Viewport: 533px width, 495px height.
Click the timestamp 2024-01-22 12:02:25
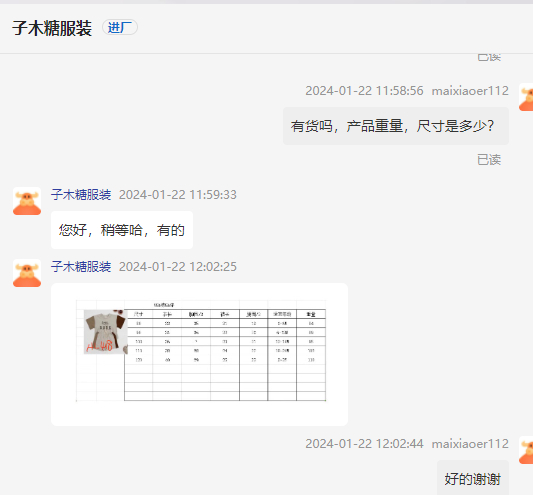[178, 267]
